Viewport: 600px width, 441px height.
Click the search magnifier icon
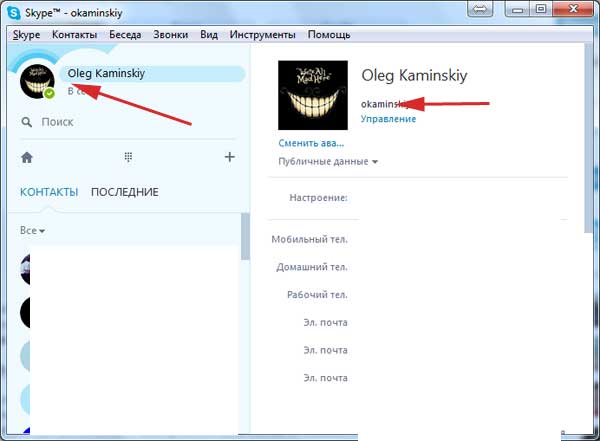[27, 123]
